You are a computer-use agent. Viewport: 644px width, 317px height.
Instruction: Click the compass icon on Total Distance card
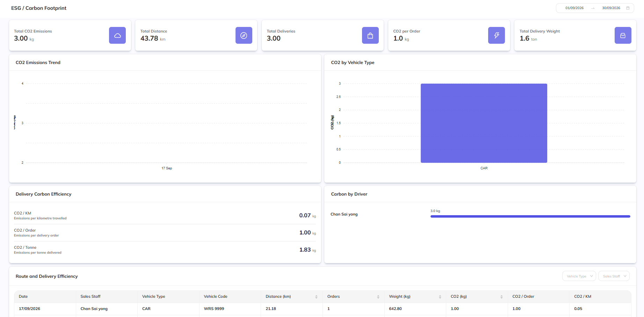click(x=244, y=35)
